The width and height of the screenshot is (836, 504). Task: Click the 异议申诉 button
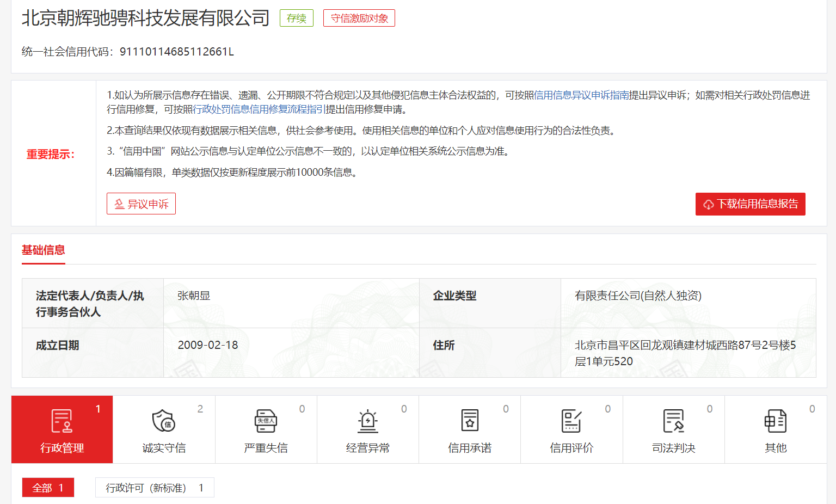point(141,204)
